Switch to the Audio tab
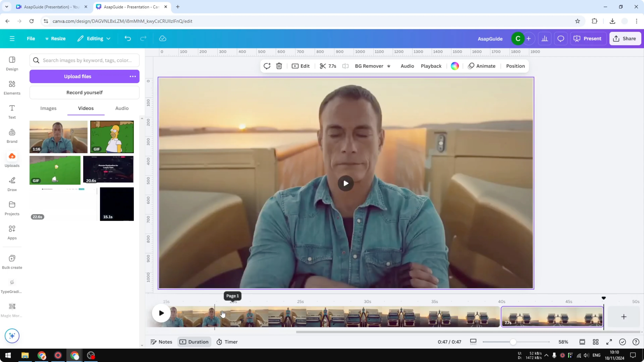The image size is (644, 362). pyautogui.click(x=122, y=108)
